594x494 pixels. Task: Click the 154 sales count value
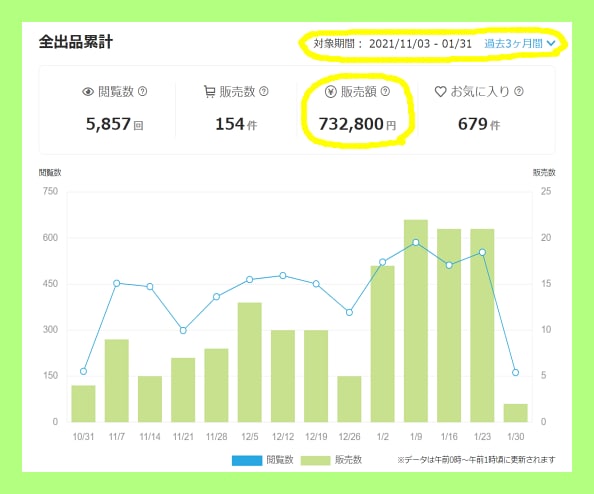[x=230, y=124]
